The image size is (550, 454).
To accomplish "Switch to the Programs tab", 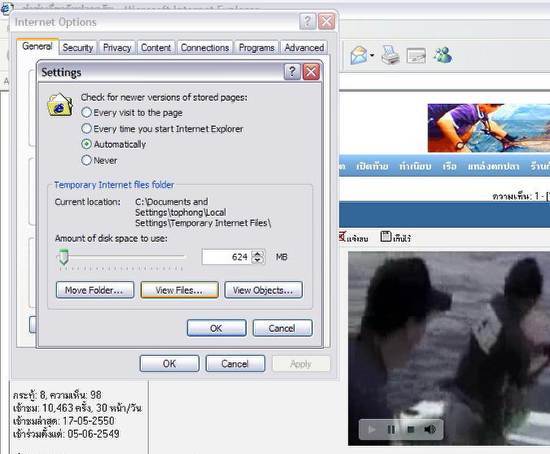I will 256,48.
